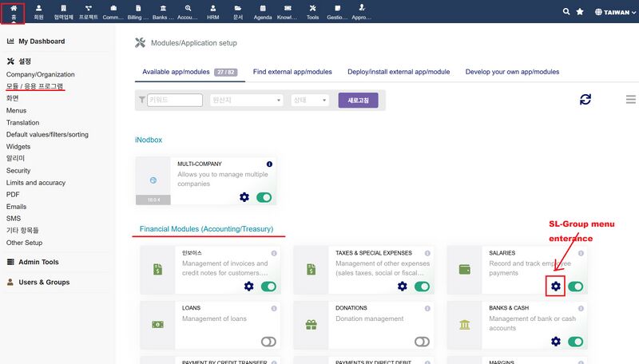This screenshot has width=639, height=364.
Task: Open Security setup link
Action: click(18, 171)
